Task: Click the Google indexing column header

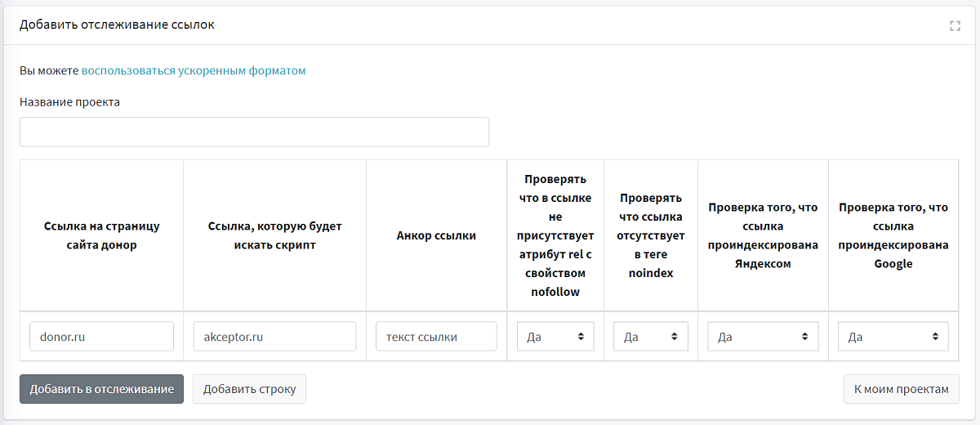Action: 893,235
